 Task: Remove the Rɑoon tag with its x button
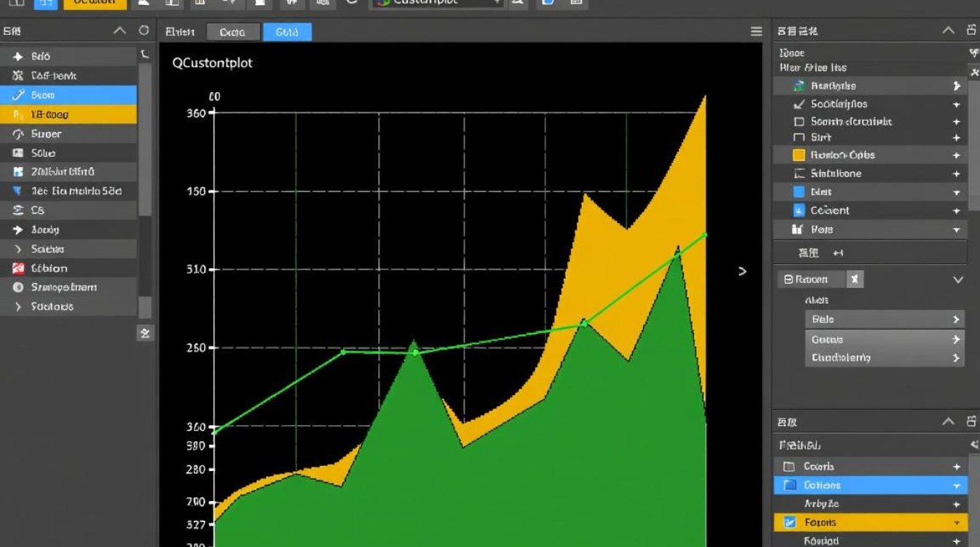pyautogui.click(x=855, y=279)
